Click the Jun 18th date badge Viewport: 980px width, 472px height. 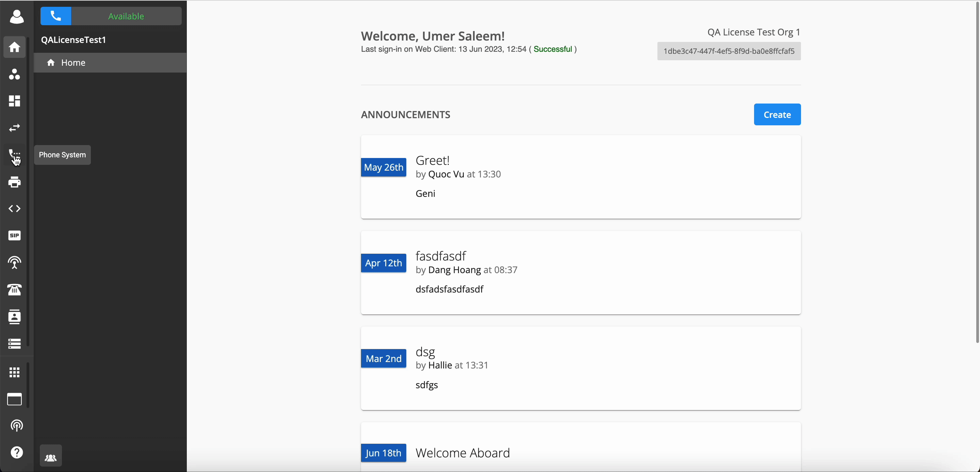point(383,453)
